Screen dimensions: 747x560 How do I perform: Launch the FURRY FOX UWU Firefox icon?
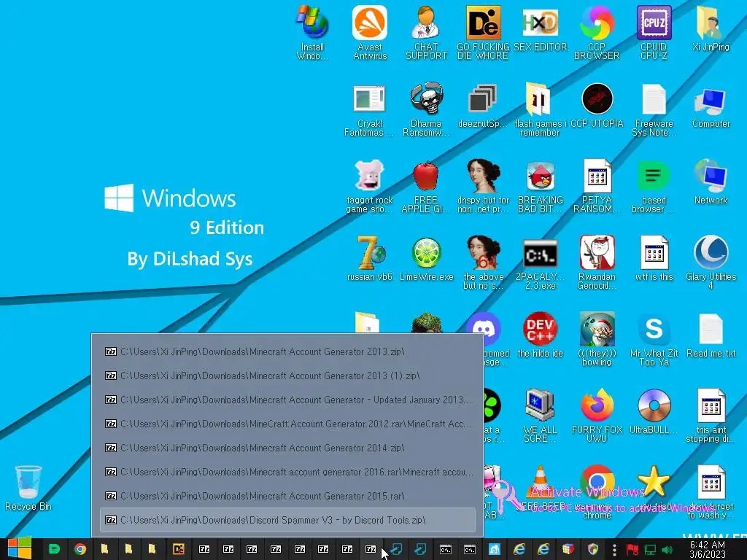point(597,416)
